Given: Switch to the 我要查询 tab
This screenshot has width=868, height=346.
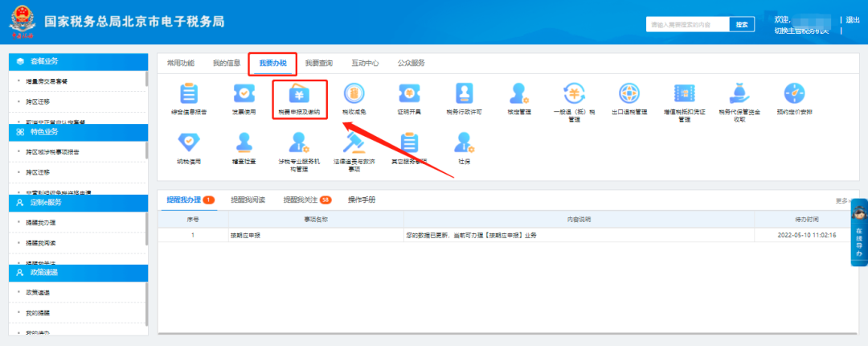Looking at the screenshot, I should pos(319,64).
